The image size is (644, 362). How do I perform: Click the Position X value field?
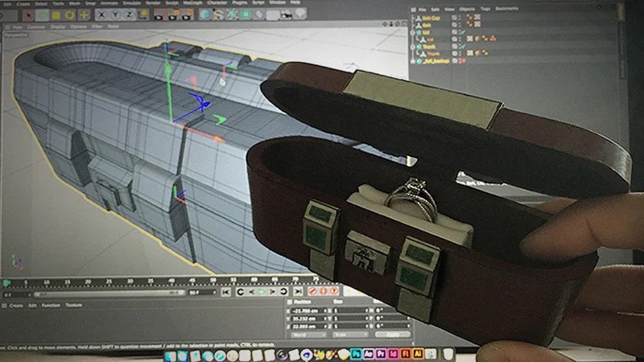308,311
